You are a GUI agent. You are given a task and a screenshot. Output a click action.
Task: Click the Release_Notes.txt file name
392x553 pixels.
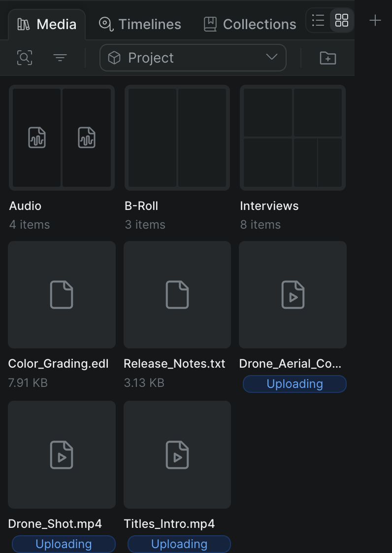[174, 364]
